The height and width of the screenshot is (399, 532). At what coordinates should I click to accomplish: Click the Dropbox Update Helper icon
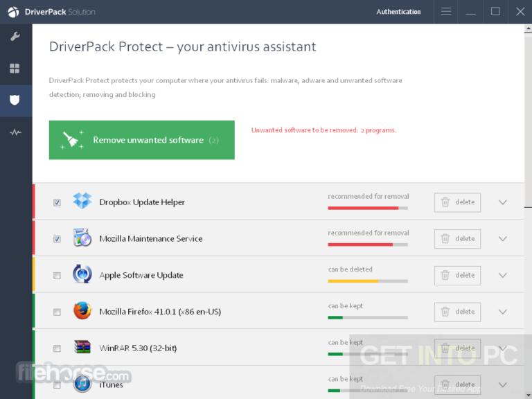[82, 200]
